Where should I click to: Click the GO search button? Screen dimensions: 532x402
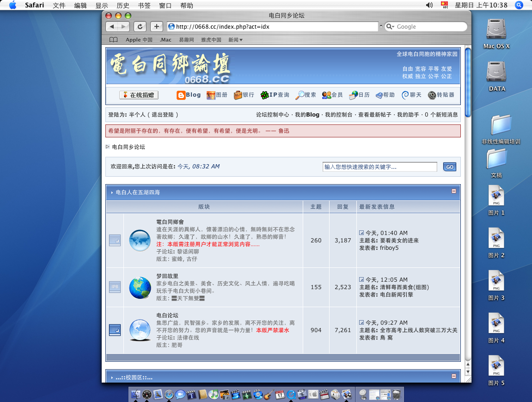click(449, 167)
